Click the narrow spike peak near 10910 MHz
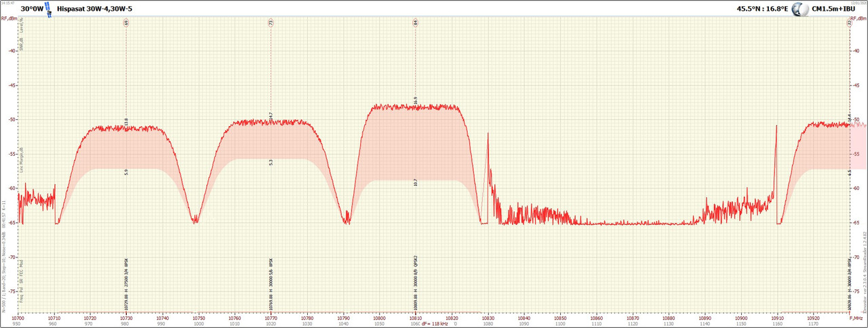This screenshot has width=868, height=328. [x=776, y=127]
